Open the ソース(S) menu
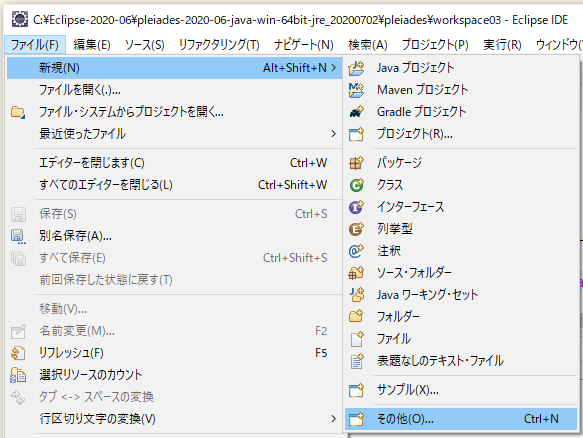 pyautogui.click(x=145, y=45)
